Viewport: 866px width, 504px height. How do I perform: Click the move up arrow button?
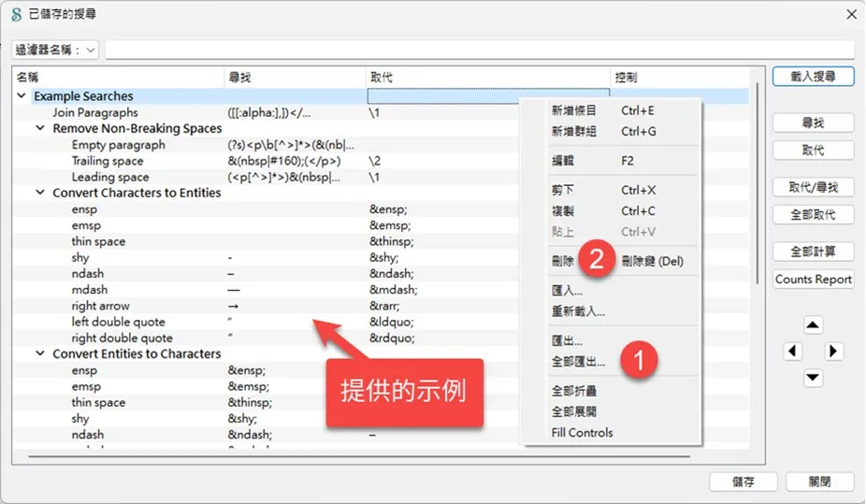pos(813,324)
